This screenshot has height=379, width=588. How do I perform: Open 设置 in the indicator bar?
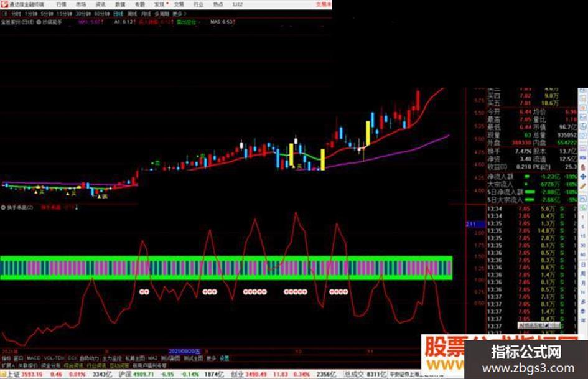point(224,358)
